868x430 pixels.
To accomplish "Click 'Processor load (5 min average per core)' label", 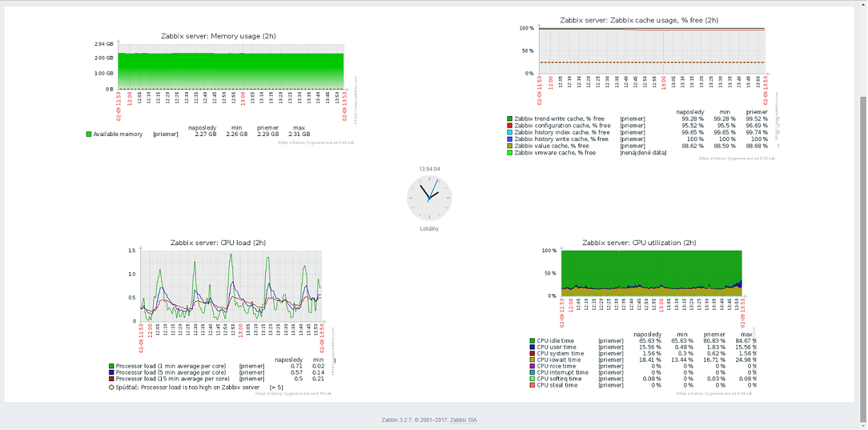I will tap(171, 373).
